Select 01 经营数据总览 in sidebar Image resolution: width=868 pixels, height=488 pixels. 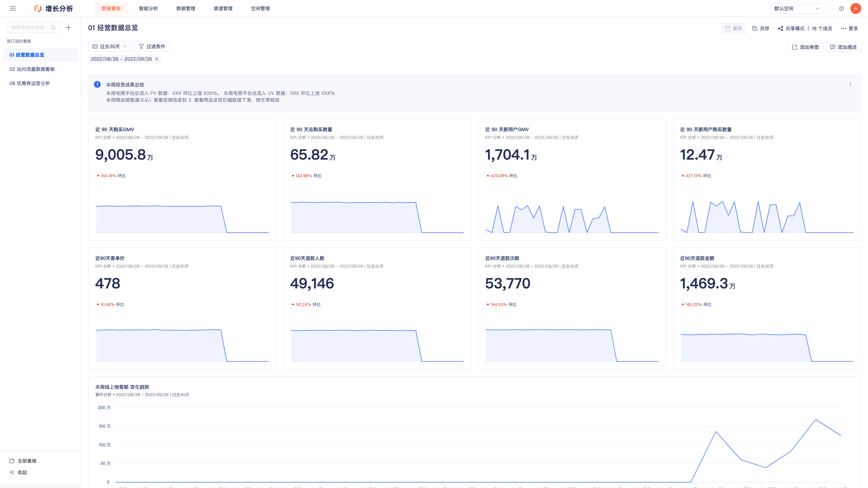coord(40,55)
